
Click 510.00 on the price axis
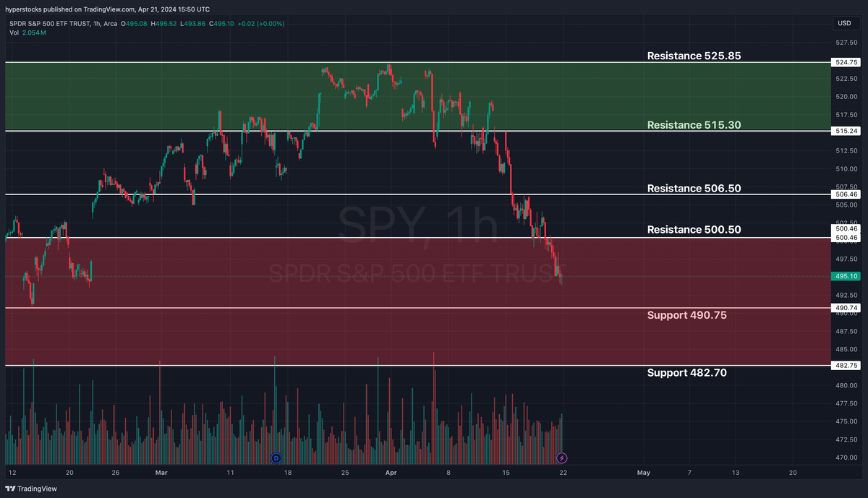click(846, 169)
